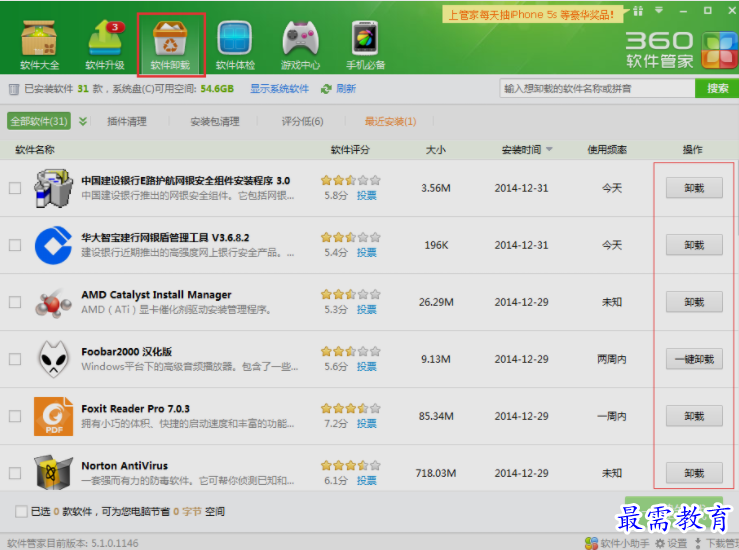Tick the checkbox for Foobar2000 汉化版
This screenshot has height=550, width=739.
point(15,359)
